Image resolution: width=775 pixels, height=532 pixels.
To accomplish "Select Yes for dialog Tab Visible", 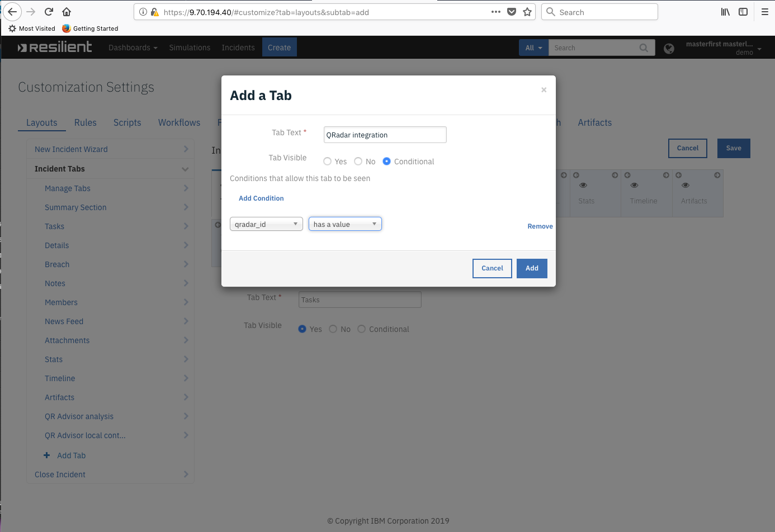I will [x=328, y=161].
